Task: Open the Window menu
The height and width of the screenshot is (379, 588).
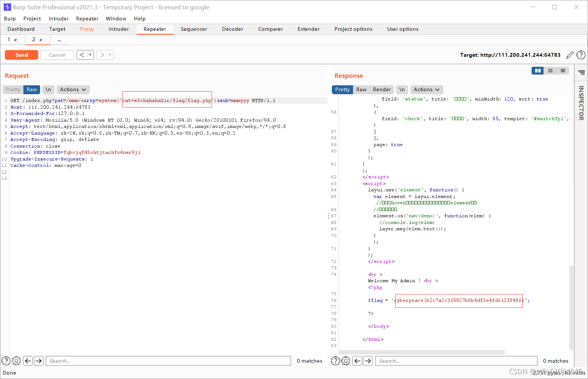Action: click(x=116, y=19)
